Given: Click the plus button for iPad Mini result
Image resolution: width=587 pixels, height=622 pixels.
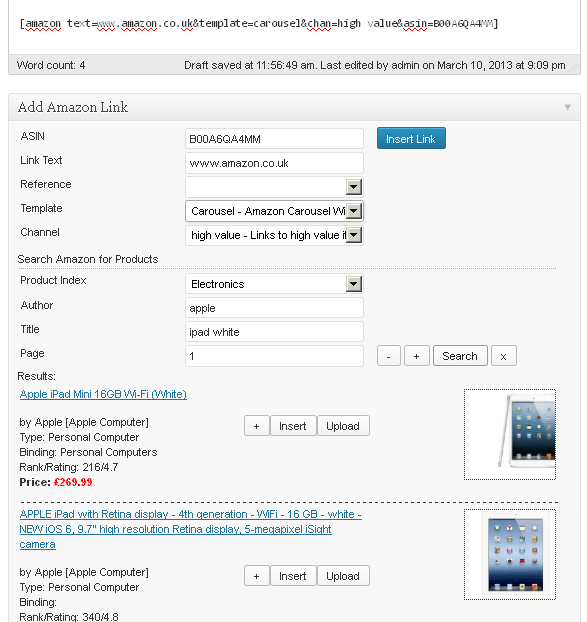Looking at the screenshot, I should click(257, 426).
